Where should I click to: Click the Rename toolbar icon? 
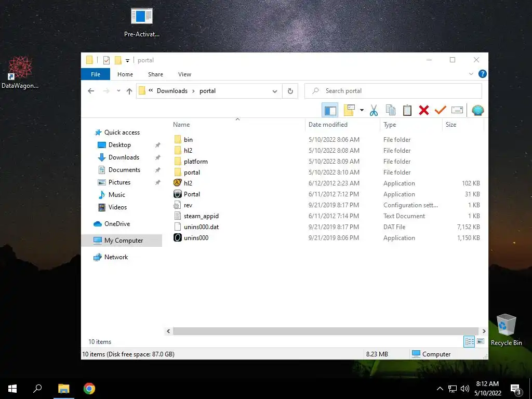[x=457, y=110]
